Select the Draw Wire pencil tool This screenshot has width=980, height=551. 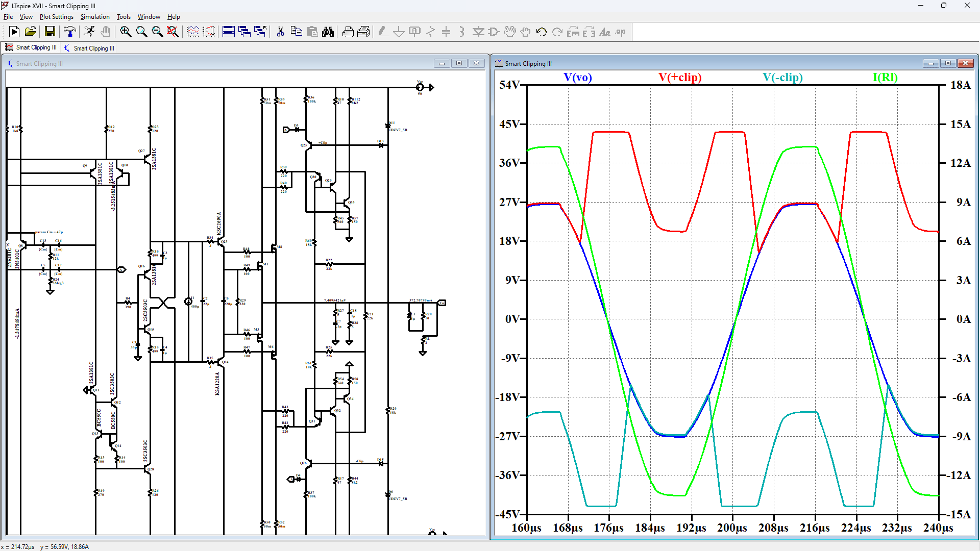click(x=383, y=32)
